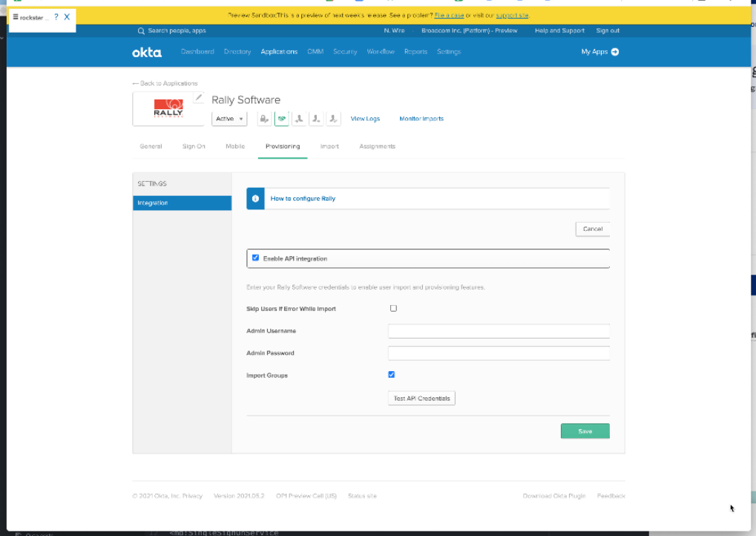756x536 pixels.
Task: Click the lock sign-on status icon
Action: pos(264,119)
